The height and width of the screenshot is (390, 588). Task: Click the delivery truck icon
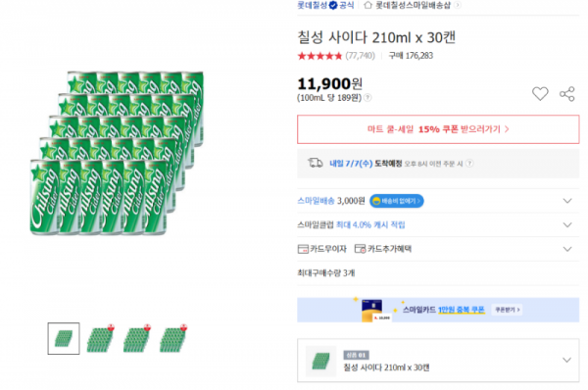pos(316,163)
